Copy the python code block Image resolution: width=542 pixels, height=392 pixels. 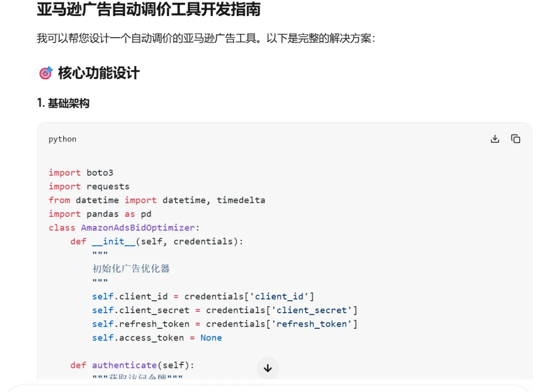(515, 139)
